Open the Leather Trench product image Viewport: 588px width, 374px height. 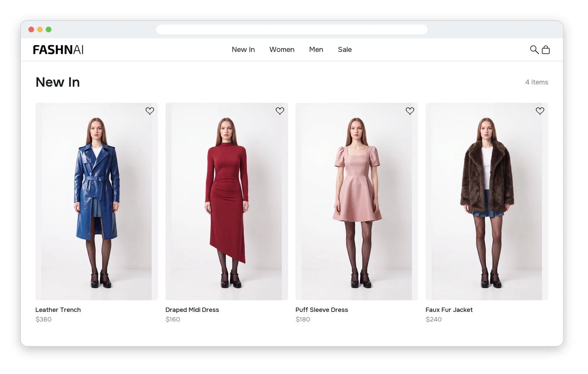pyautogui.click(x=97, y=201)
